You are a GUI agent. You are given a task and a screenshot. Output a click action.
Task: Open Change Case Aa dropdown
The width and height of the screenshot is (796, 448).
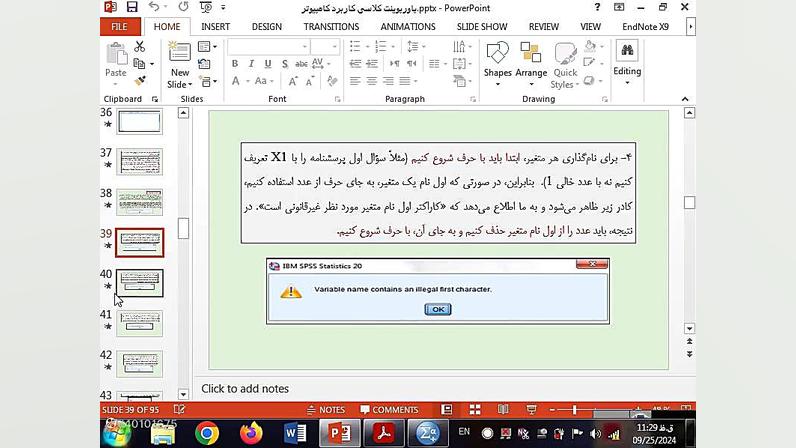(x=264, y=81)
